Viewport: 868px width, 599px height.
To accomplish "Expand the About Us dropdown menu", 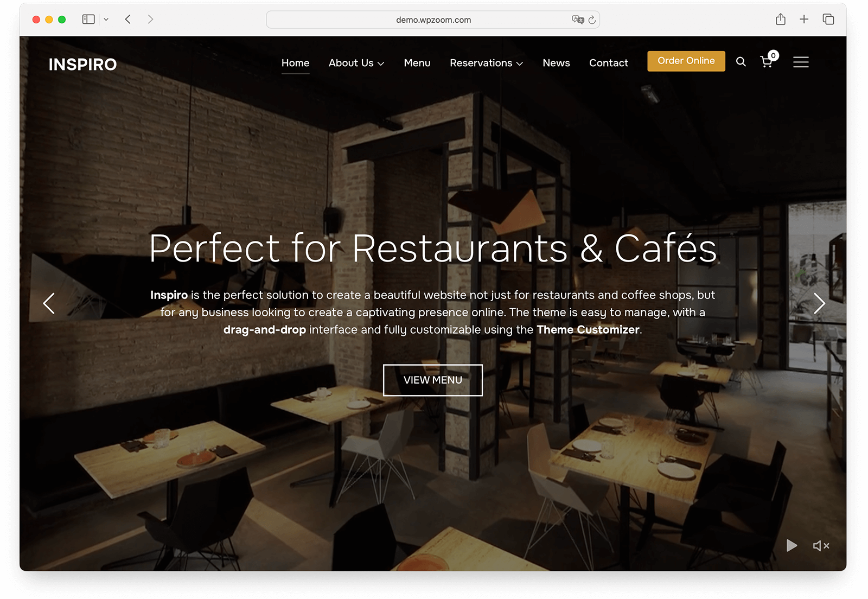I will click(x=356, y=63).
